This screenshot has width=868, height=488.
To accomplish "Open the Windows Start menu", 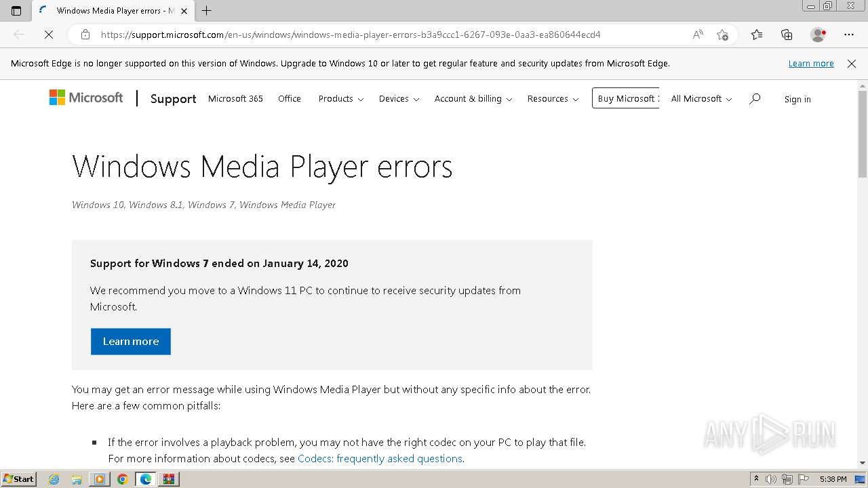I will [x=18, y=479].
